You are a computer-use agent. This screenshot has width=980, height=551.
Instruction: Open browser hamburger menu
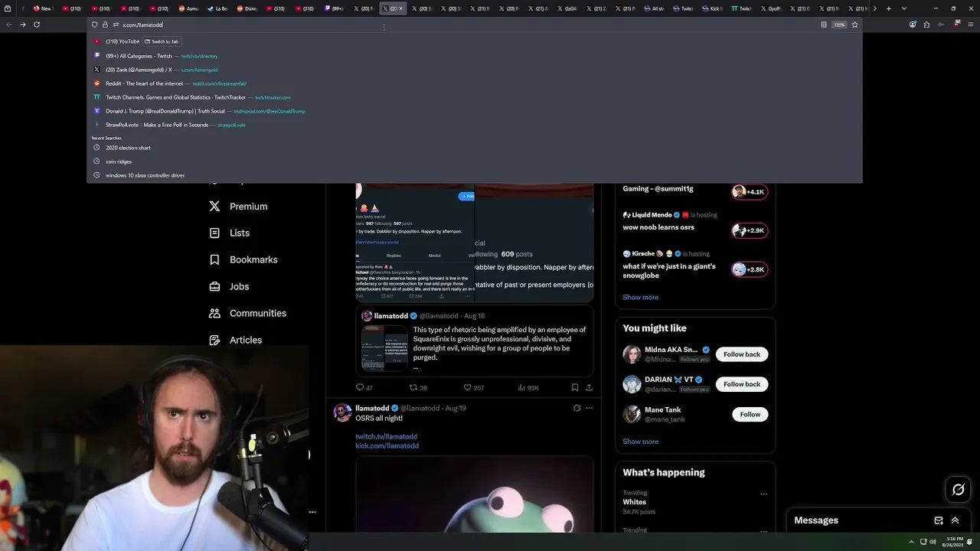pos(971,24)
